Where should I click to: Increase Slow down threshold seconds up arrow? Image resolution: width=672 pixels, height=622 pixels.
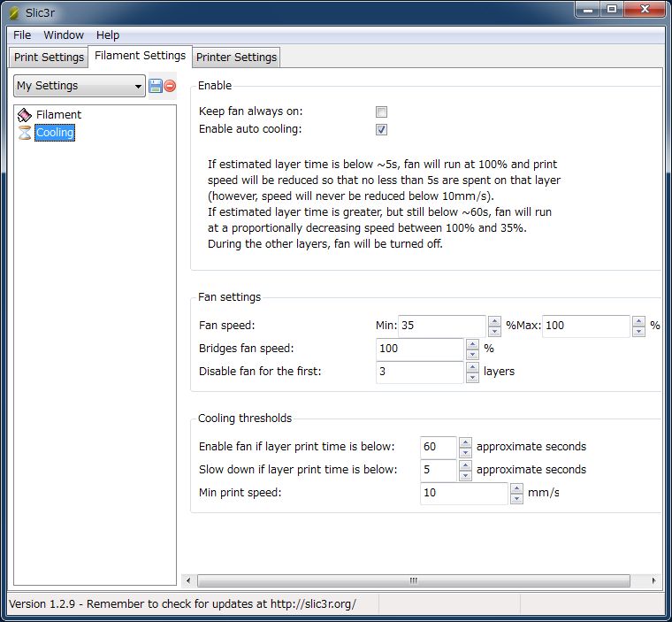pyautogui.click(x=465, y=465)
